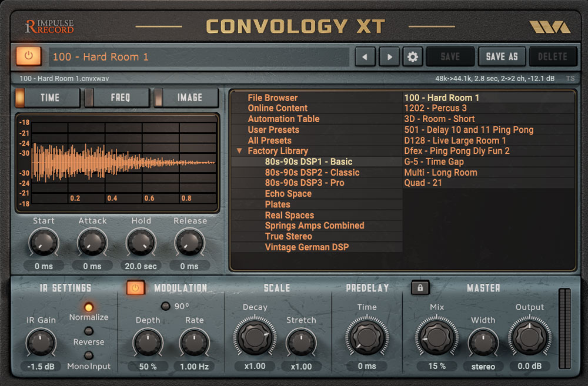Load preset 3D - Room - Short
Viewport: 588px width, 386px height.
488,119
